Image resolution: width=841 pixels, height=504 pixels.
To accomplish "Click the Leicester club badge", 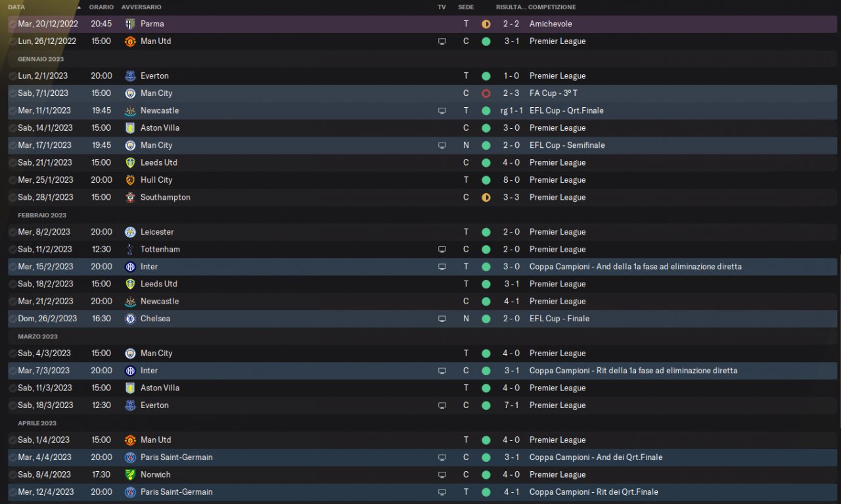I will tap(130, 232).
